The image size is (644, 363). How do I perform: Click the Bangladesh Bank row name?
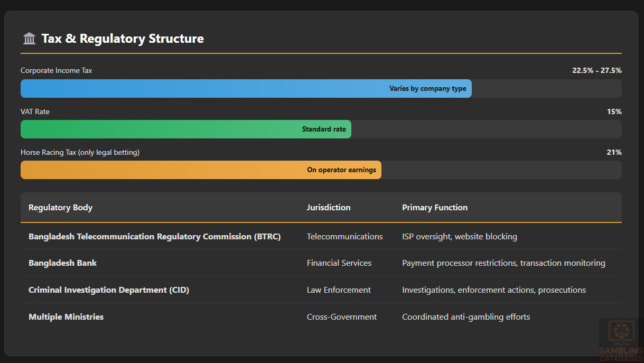click(62, 263)
